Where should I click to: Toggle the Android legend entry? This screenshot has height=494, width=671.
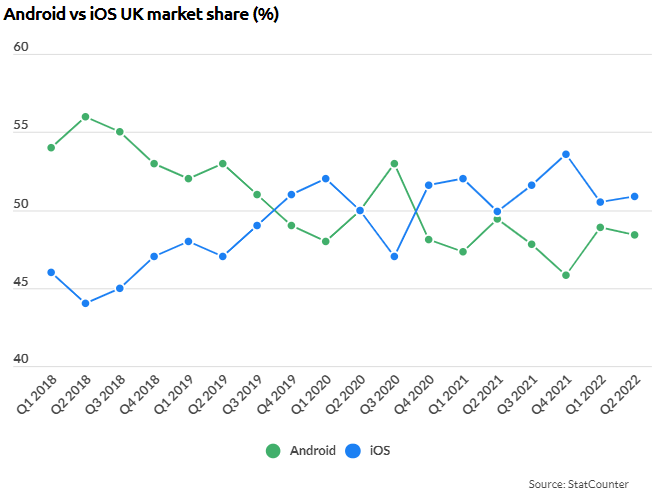click(x=300, y=450)
